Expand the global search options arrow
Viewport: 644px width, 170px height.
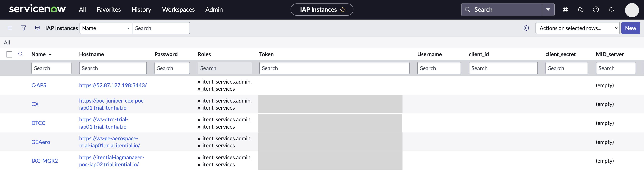pos(548,10)
